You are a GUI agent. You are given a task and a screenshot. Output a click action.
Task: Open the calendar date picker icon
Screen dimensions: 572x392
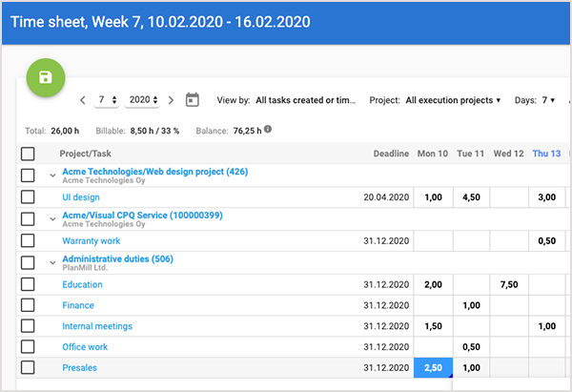(193, 99)
